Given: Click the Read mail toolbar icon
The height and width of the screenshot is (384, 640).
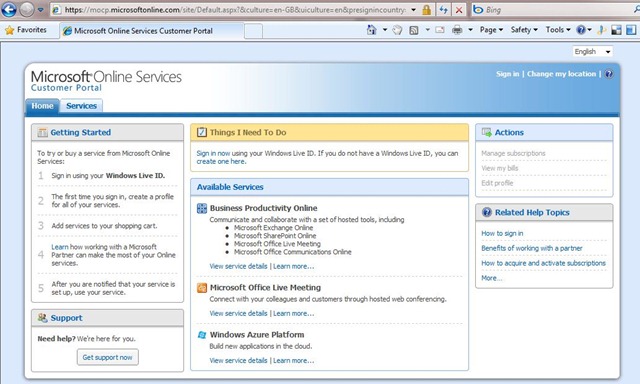Looking at the screenshot, I should tap(440, 30).
